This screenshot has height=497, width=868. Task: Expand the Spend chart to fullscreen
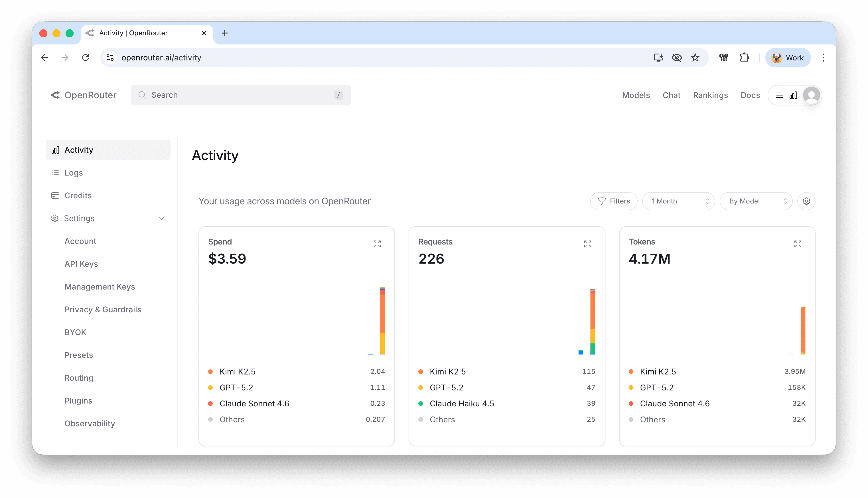click(x=377, y=243)
